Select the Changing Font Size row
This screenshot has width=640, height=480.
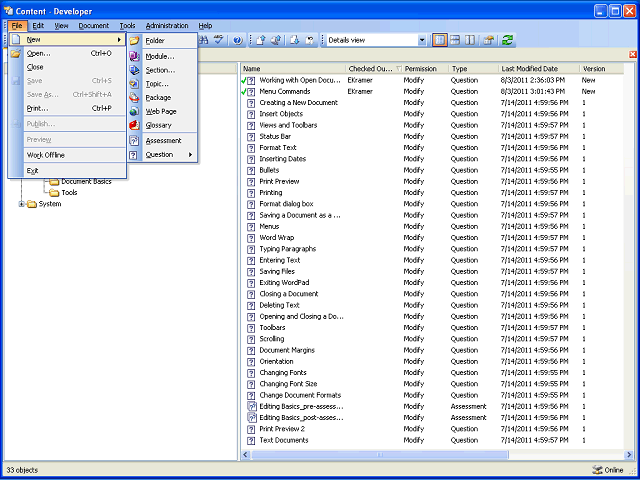[432, 384]
